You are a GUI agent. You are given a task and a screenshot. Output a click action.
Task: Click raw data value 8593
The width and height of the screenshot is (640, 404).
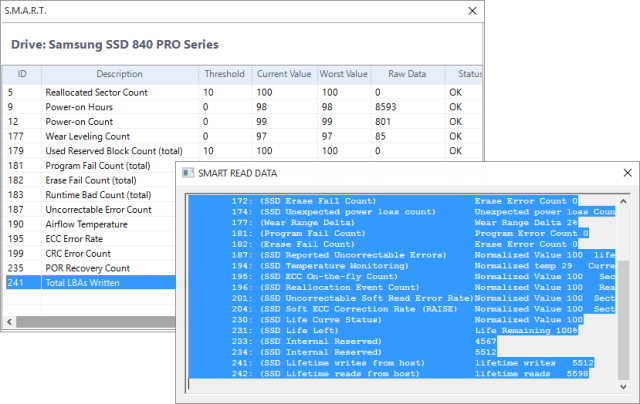click(x=386, y=107)
